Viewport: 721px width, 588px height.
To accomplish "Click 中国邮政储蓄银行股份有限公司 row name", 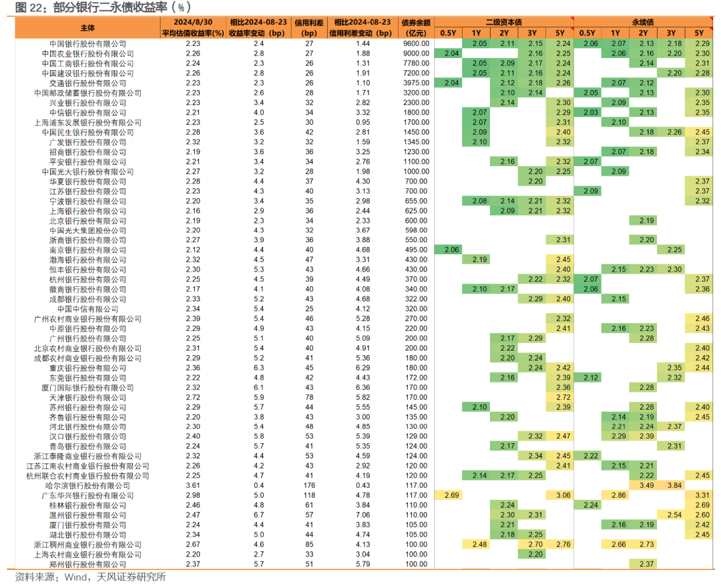I will click(x=87, y=93).
